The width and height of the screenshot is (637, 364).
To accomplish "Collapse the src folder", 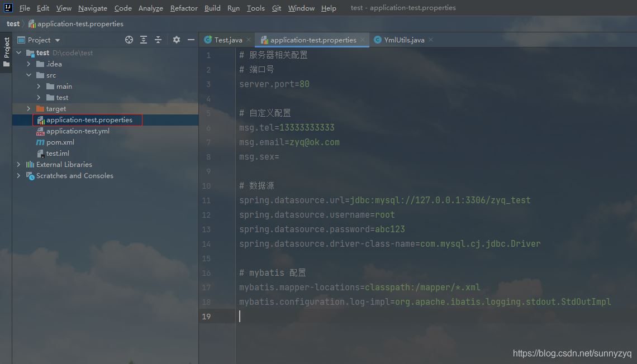I will pyautogui.click(x=28, y=75).
